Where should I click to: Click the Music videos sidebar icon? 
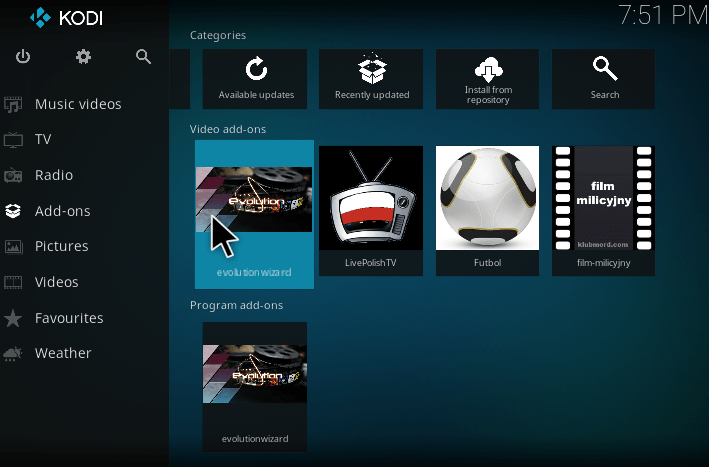pos(13,104)
